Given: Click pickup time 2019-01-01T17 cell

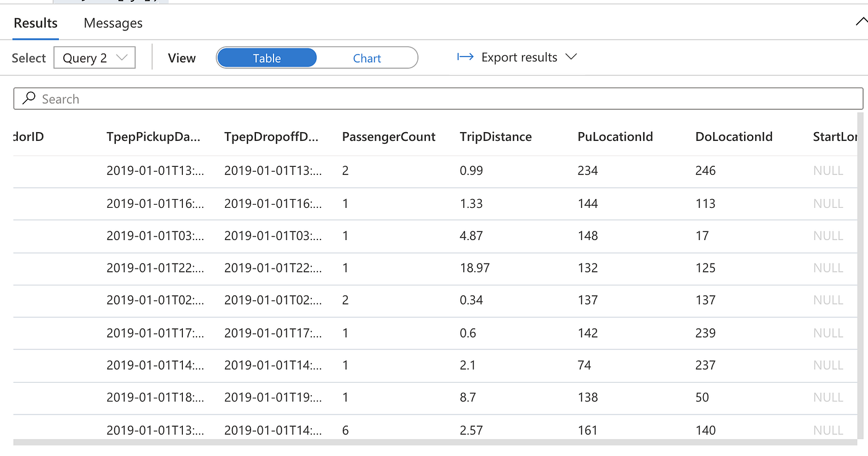Looking at the screenshot, I should tap(156, 333).
